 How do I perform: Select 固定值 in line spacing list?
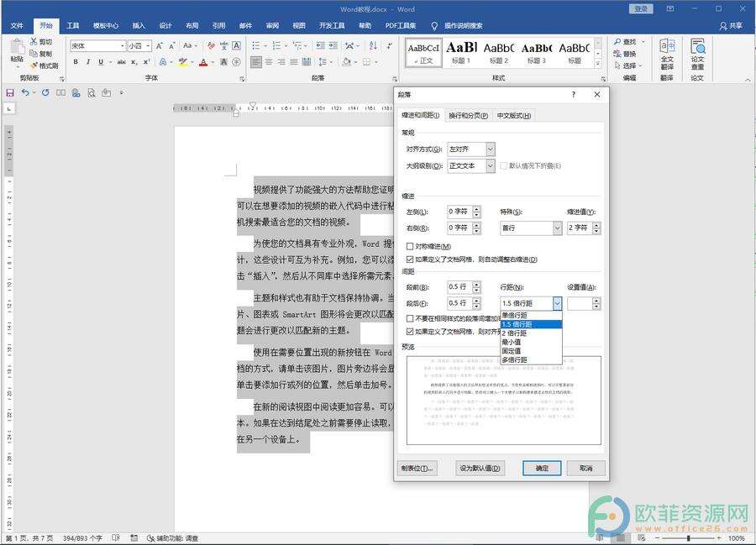point(532,351)
